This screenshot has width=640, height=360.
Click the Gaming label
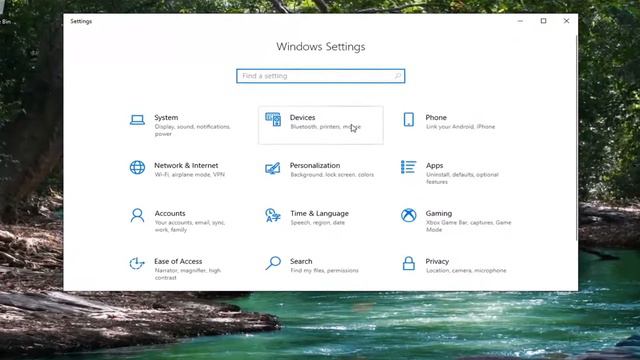tap(439, 213)
